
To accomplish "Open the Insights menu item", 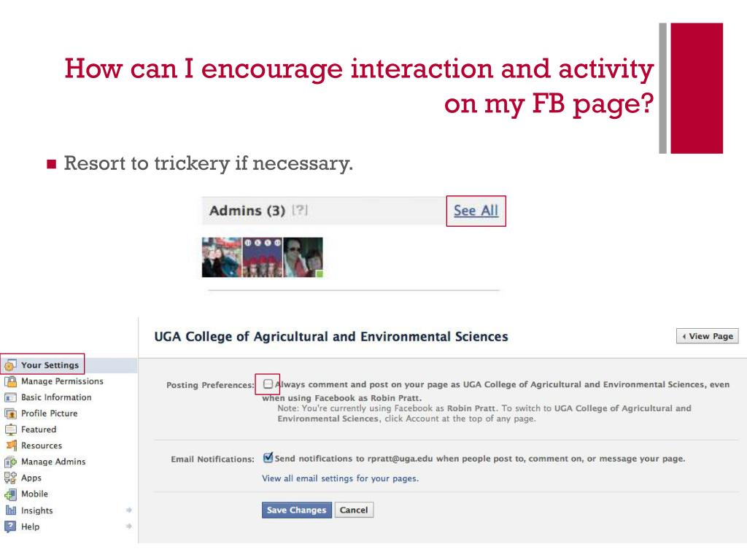I will pos(36,510).
